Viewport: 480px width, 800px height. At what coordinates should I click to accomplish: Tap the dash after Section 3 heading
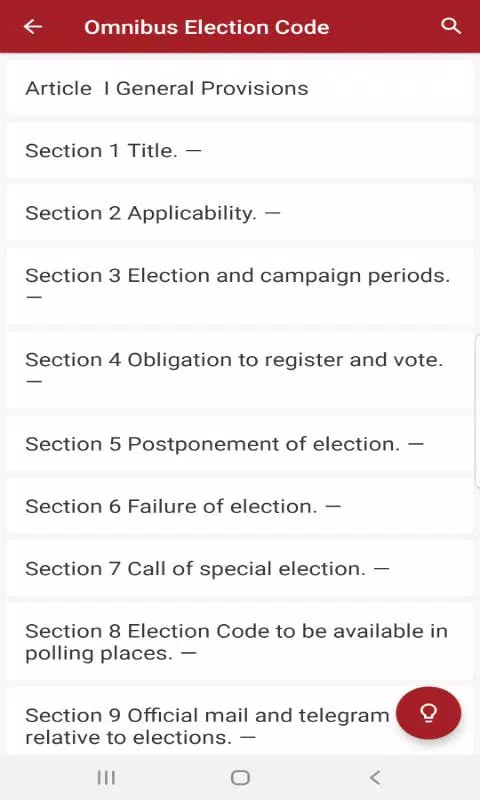tap(34, 296)
